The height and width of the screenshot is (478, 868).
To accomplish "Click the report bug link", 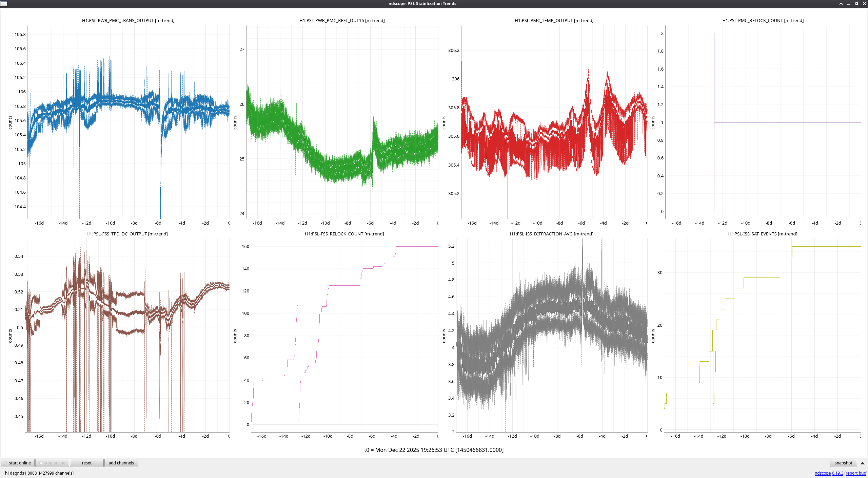I will pos(855,473).
